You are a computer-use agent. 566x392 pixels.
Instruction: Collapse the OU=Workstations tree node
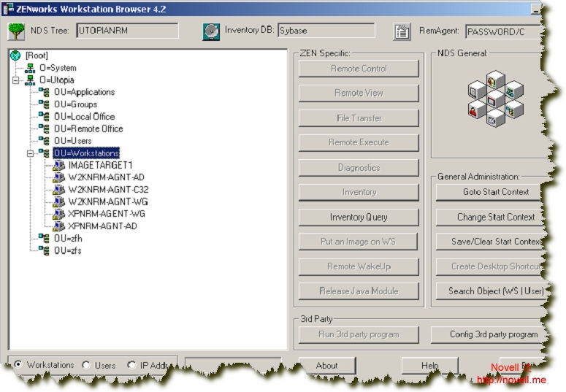point(31,153)
